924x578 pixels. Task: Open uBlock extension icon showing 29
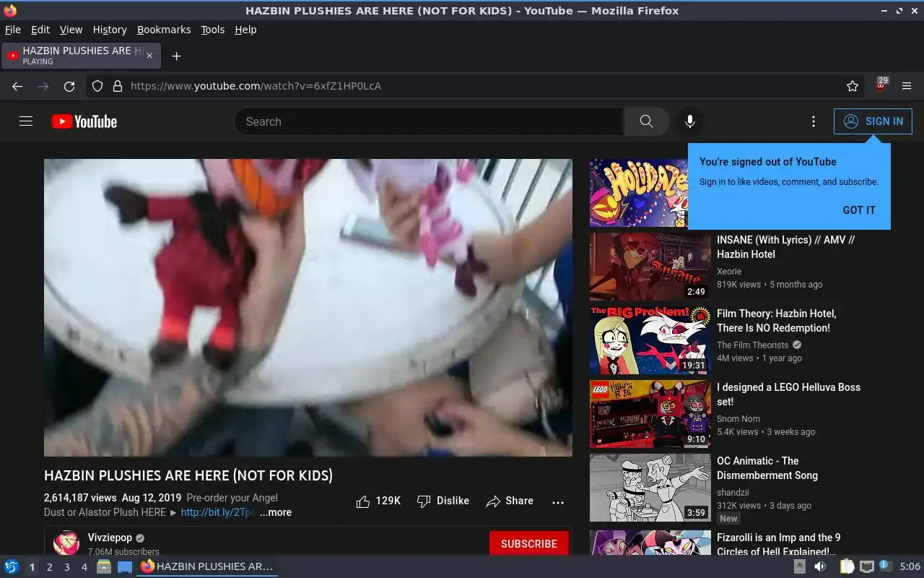(881, 85)
